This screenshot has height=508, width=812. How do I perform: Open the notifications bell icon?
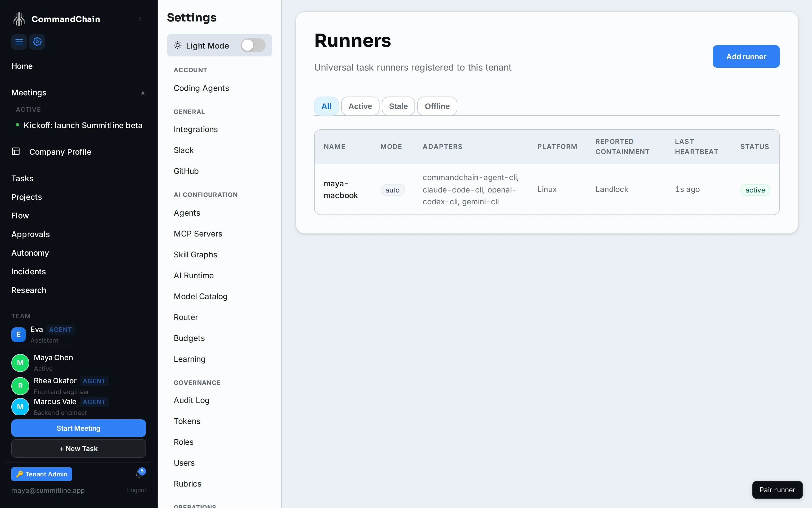139,474
